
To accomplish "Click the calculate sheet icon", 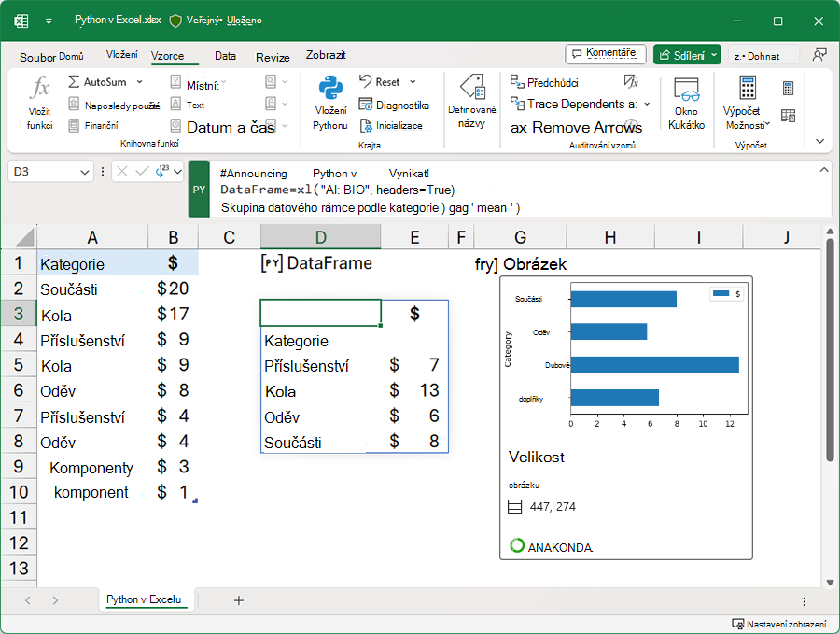I will (788, 115).
